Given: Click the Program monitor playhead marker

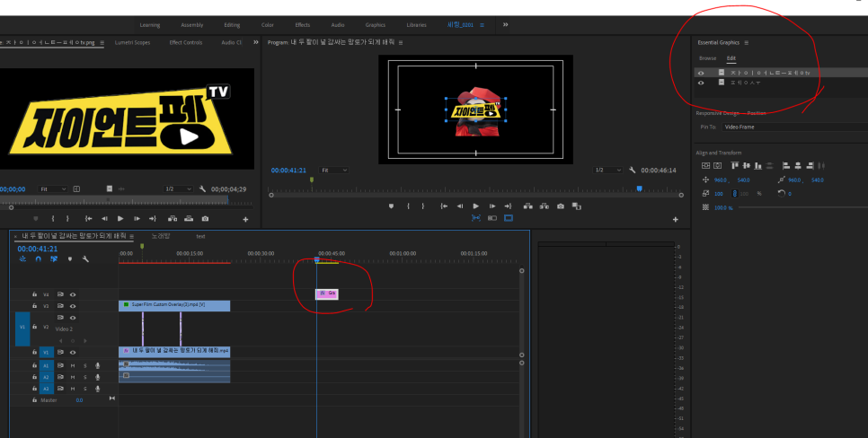Looking at the screenshot, I should click(x=640, y=188).
